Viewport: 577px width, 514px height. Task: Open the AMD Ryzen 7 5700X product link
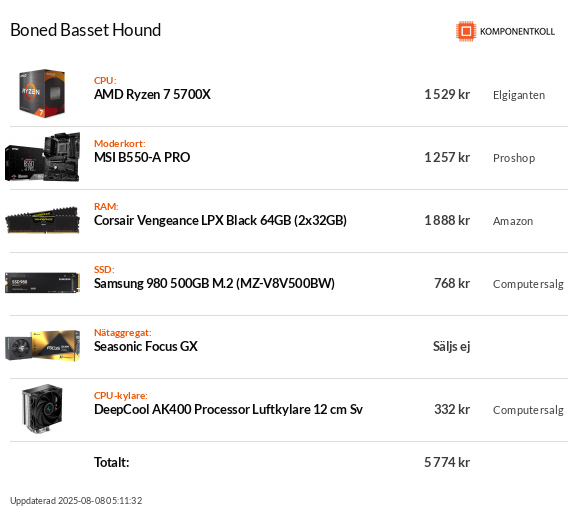[152, 95]
